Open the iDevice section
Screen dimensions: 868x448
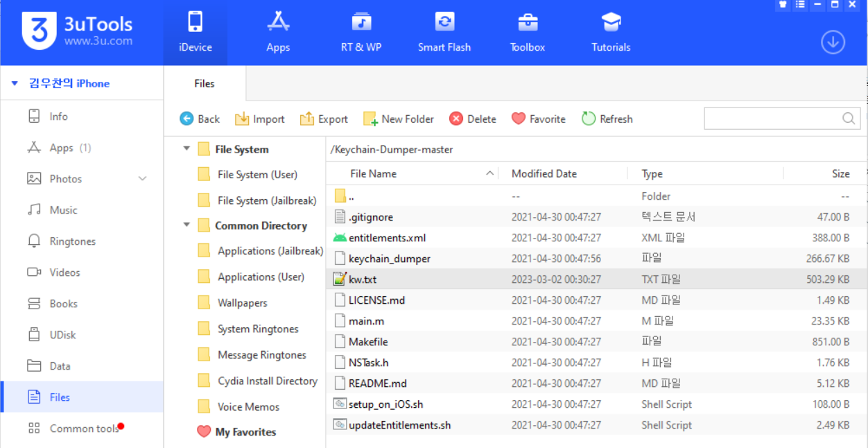(x=195, y=33)
